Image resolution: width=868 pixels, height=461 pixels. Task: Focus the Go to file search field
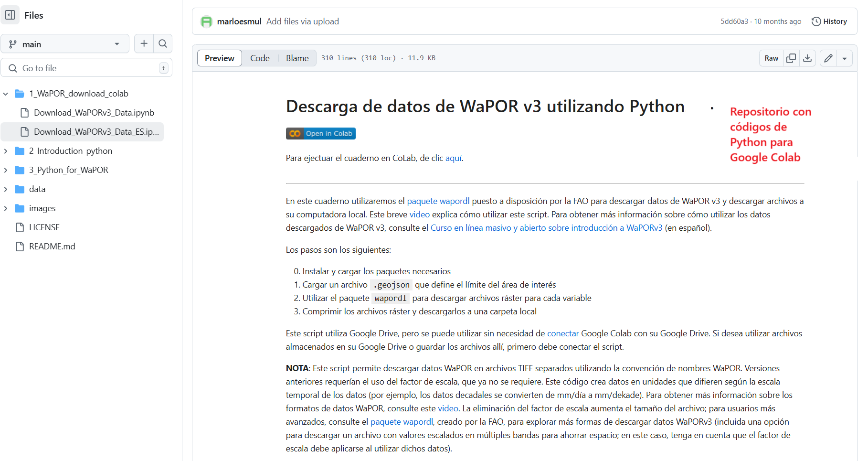tap(86, 68)
